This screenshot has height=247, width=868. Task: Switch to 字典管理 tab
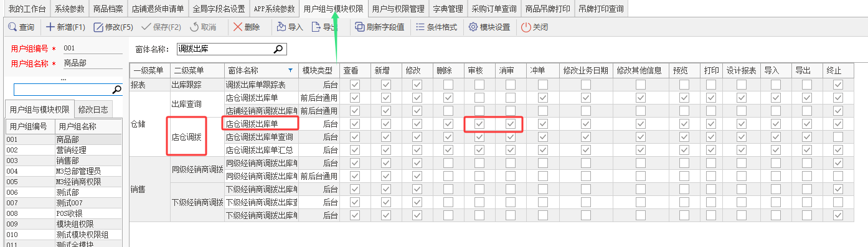[448, 9]
